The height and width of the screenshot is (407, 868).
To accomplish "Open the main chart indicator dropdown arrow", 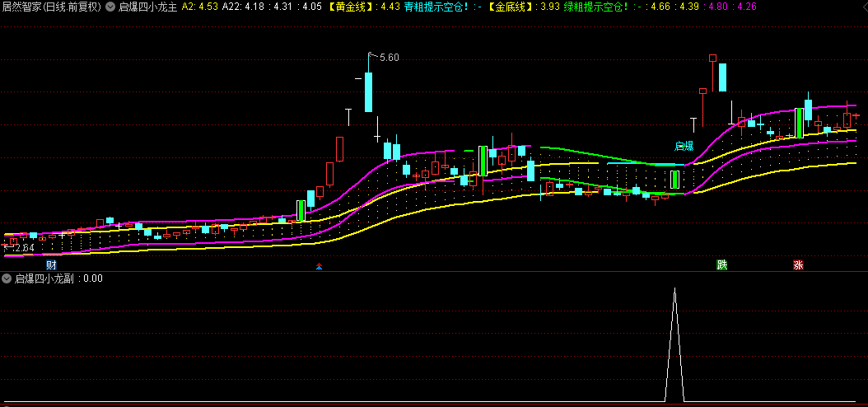I will [110, 7].
